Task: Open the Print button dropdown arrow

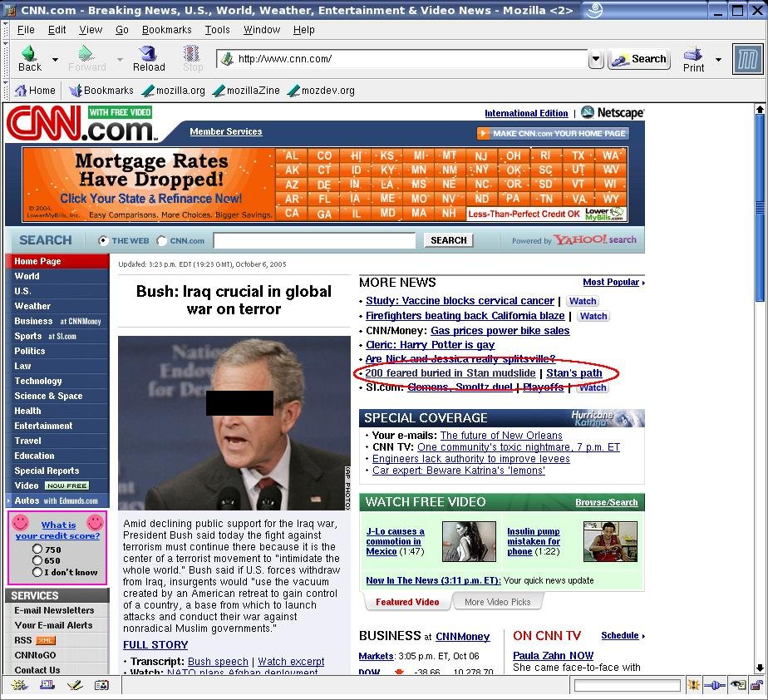Action: [718, 59]
